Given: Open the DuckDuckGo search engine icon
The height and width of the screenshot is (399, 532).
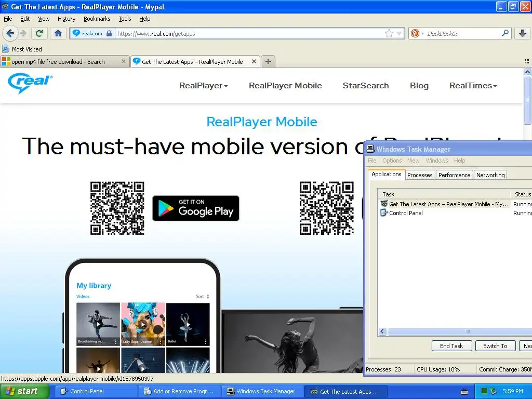Looking at the screenshot, I should click(x=415, y=33).
